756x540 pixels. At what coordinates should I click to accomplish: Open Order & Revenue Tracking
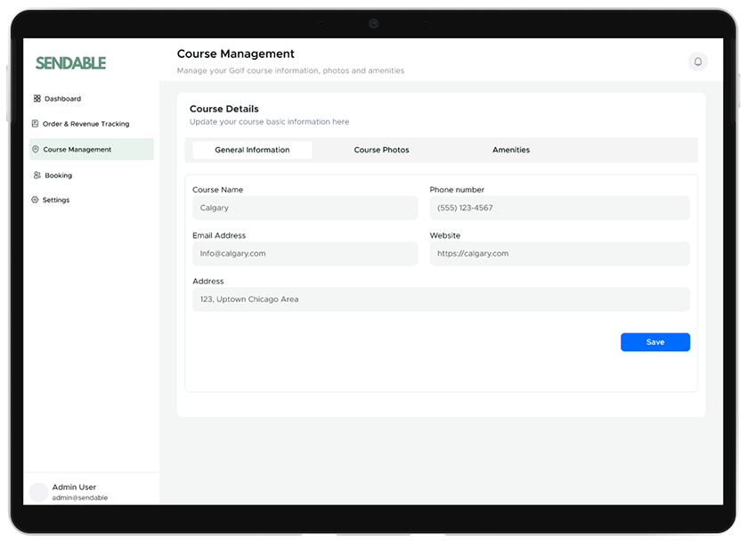(85, 124)
